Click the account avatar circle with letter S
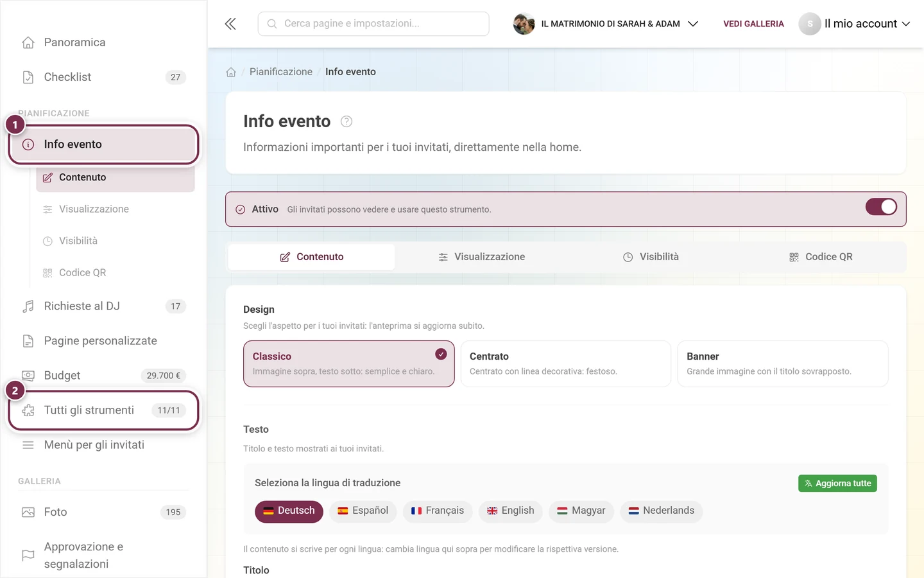The width and height of the screenshot is (924, 578). tap(810, 24)
